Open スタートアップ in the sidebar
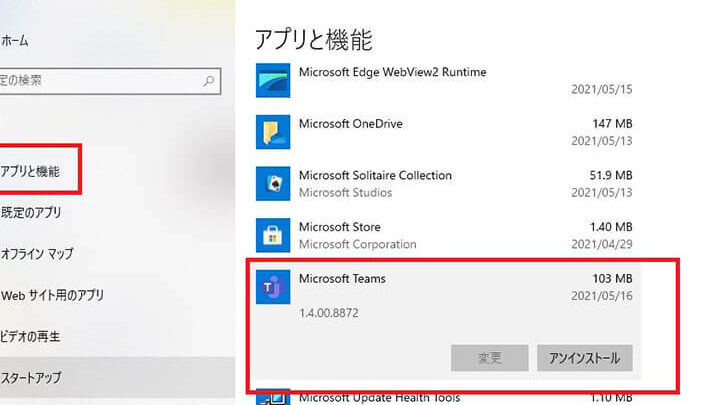720x405 pixels. click(x=31, y=378)
